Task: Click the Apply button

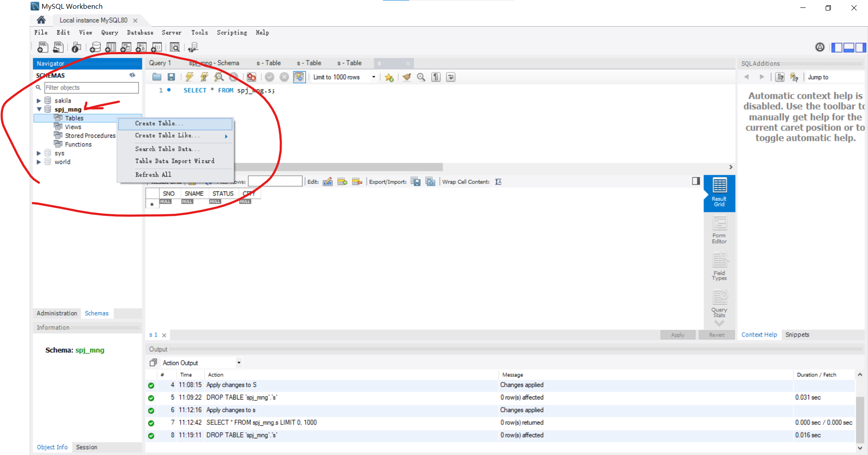Action: coord(678,335)
